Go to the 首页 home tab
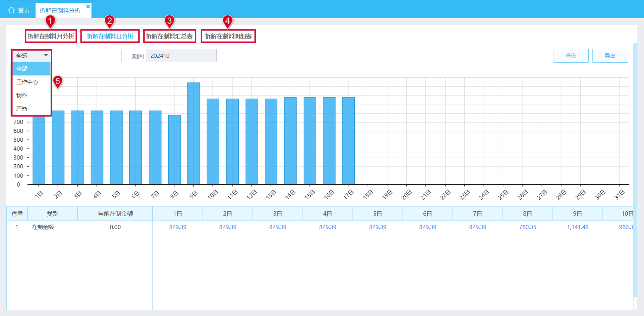This screenshot has height=316, width=644. point(19,10)
